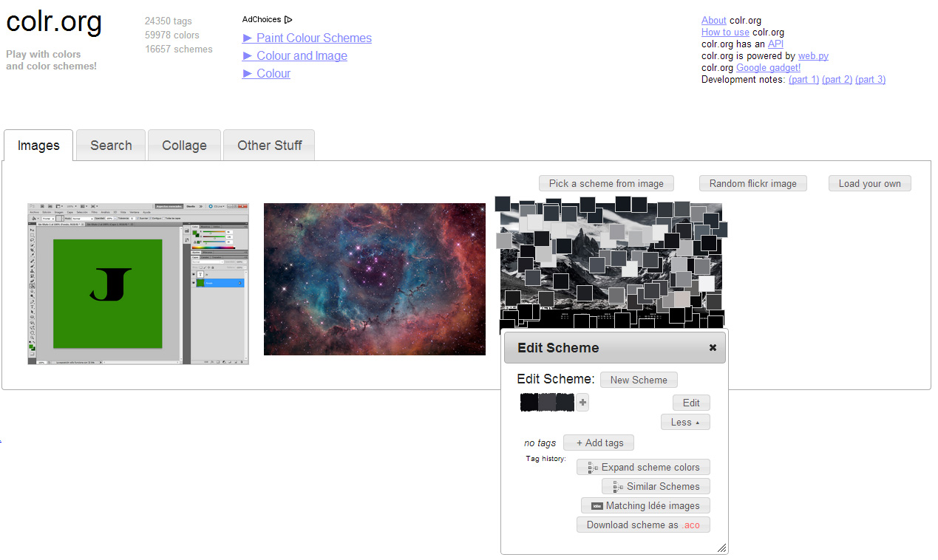938x560 pixels.
Task: Create a New Scheme
Action: click(x=639, y=380)
